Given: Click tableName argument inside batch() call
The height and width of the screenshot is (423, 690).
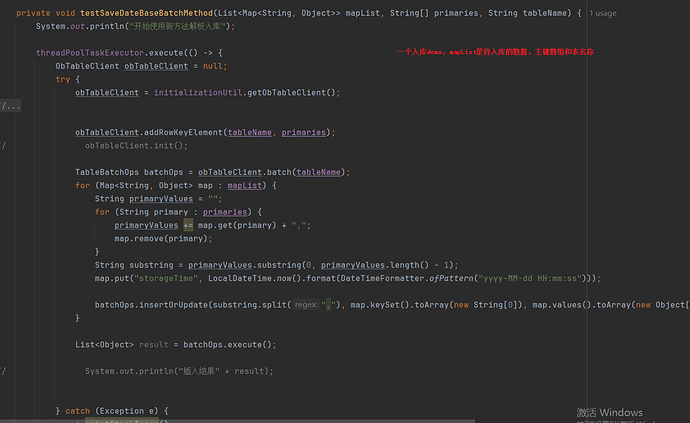Looking at the screenshot, I should click(318, 172).
